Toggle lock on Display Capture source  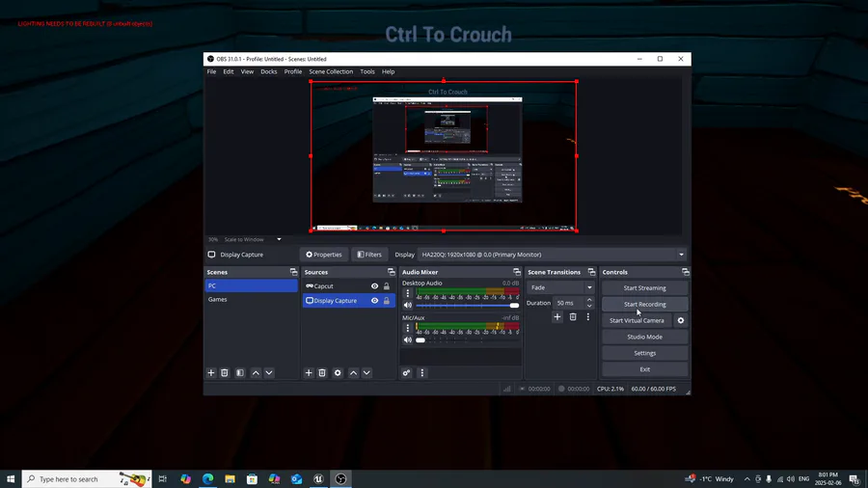387,301
